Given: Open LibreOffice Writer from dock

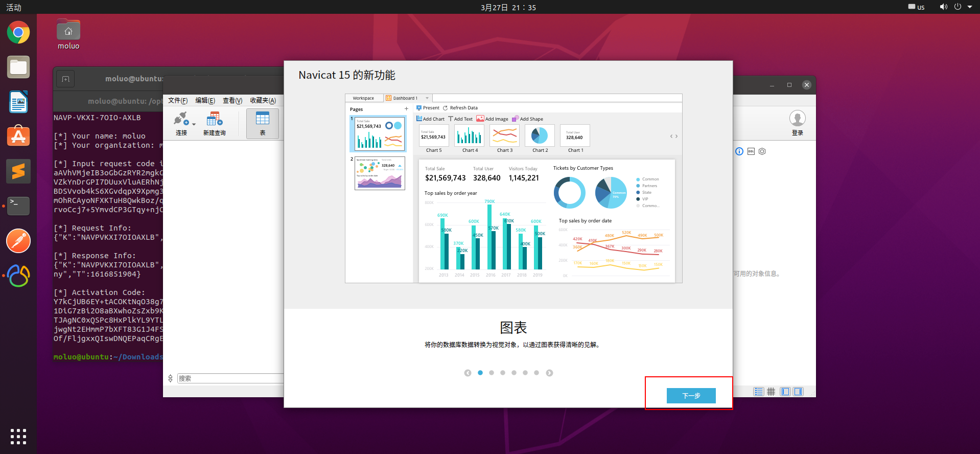Looking at the screenshot, I should (x=18, y=102).
